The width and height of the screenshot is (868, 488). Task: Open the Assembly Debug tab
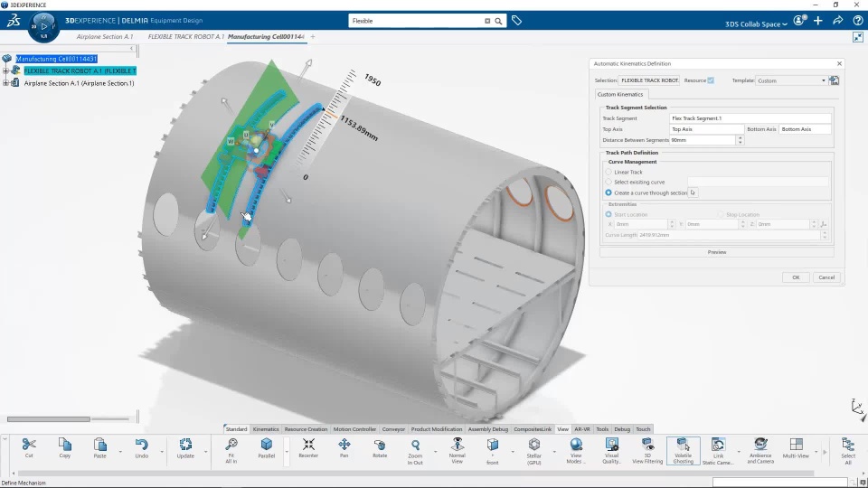point(487,429)
